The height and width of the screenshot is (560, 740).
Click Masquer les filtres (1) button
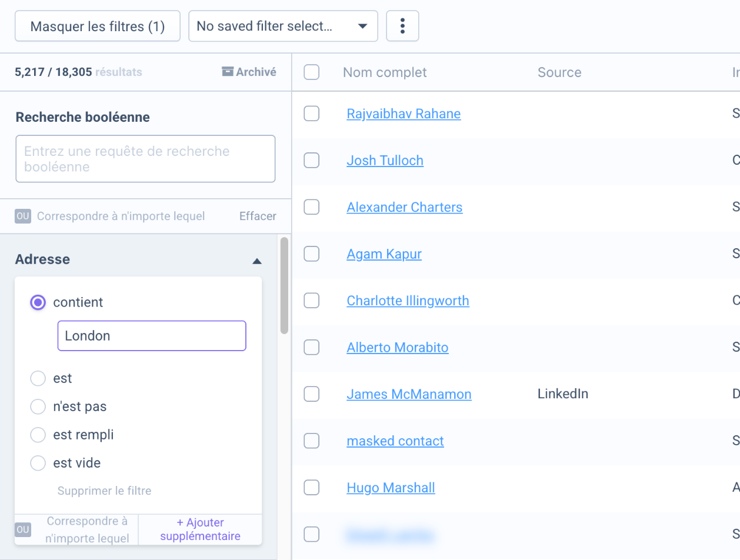pyautogui.click(x=98, y=26)
